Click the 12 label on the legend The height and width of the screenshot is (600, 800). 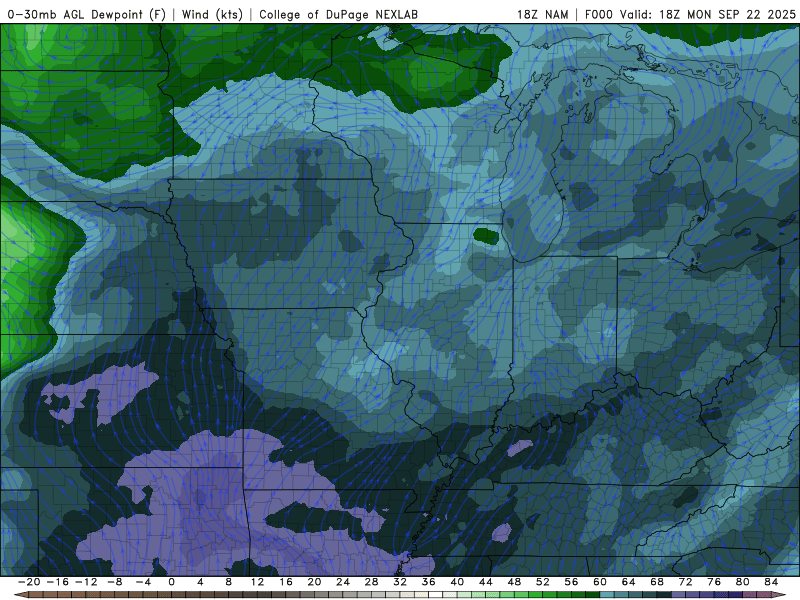click(x=257, y=582)
